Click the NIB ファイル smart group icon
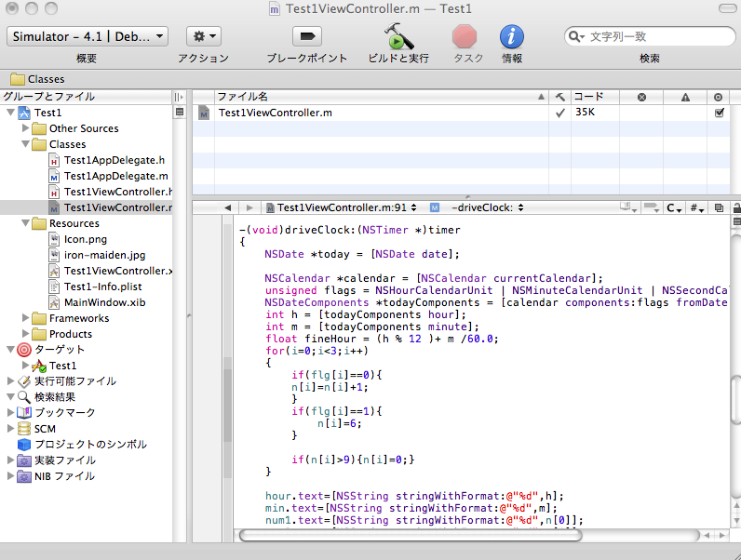Screen dimensions: 741x560 pyautogui.click(x=24, y=476)
